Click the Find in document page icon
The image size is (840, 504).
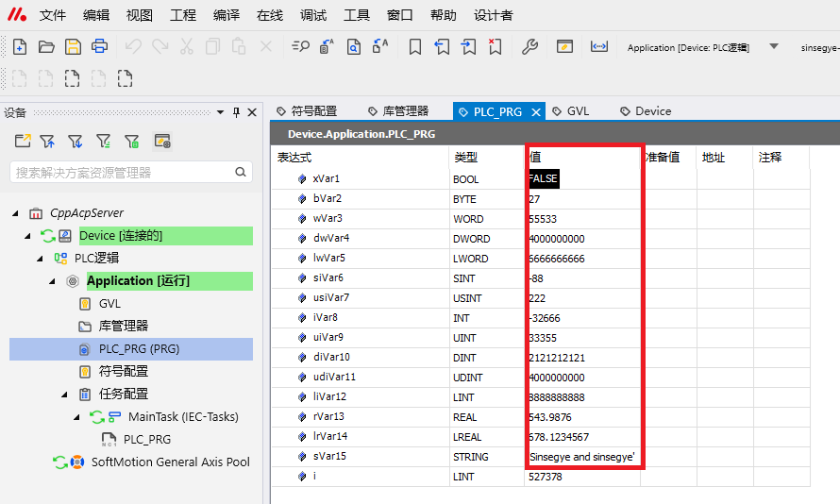click(354, 46)
